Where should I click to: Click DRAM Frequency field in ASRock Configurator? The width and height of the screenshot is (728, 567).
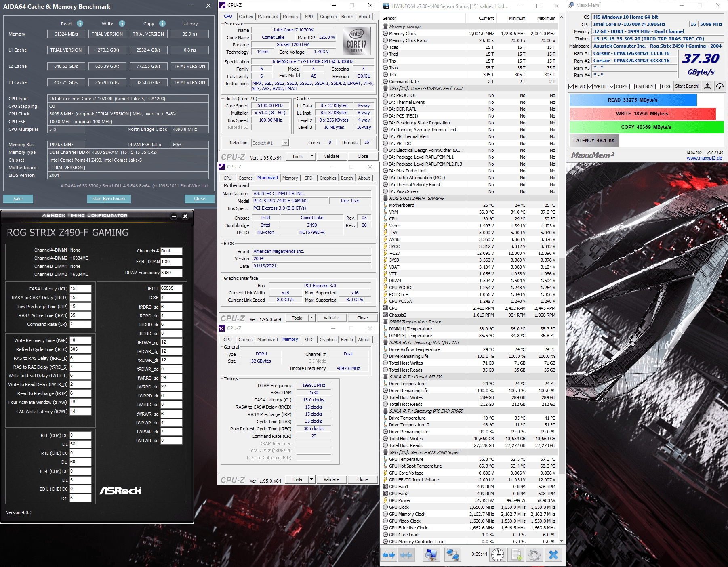click(171, 273)
